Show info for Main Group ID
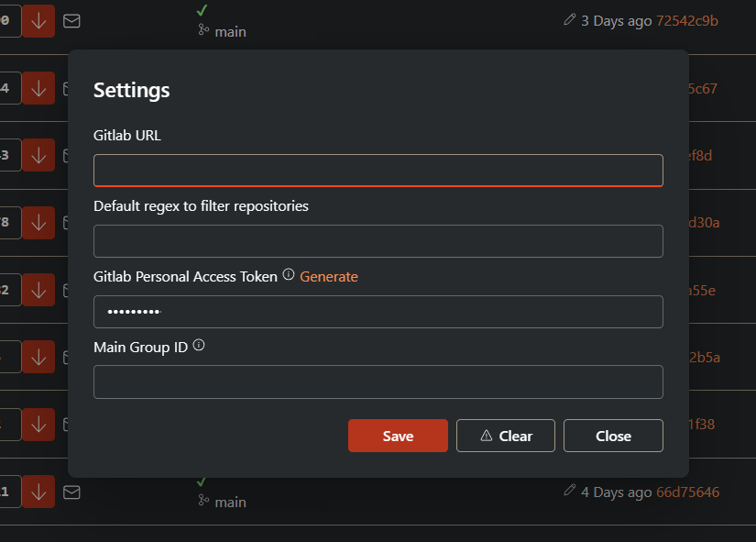The image size is (756, 542). pyautogui.click(x=199, y=345)
